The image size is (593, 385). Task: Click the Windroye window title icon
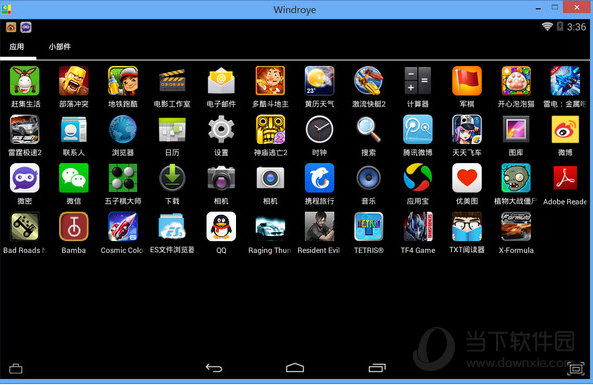tap(6, 9)
